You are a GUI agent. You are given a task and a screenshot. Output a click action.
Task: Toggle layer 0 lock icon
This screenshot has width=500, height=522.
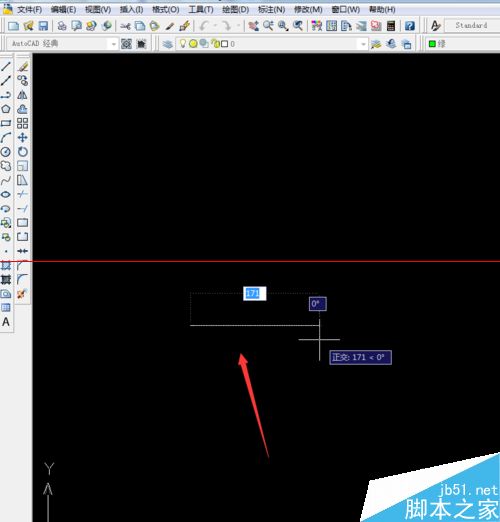215,44
